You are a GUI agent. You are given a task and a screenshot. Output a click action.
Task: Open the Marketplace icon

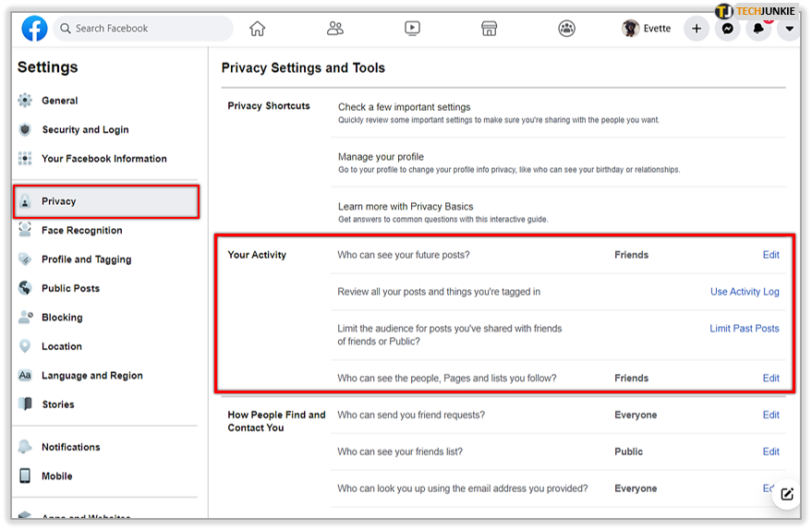(x=489, y=28)
